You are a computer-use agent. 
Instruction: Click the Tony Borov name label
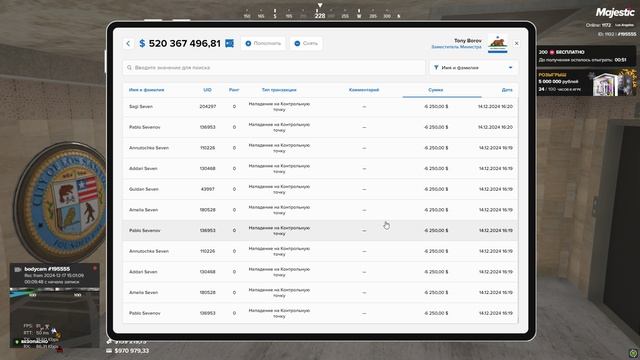point(468,40)
